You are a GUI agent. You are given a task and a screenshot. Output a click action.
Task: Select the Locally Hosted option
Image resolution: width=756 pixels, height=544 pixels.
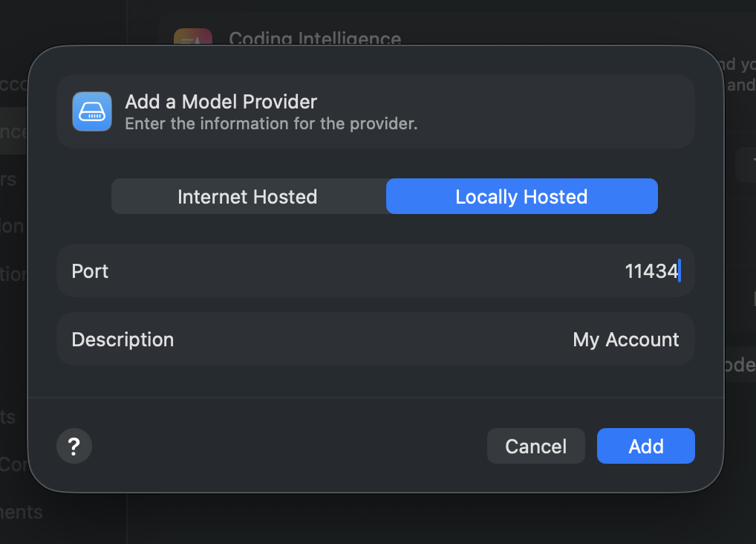tap(521, 196)
